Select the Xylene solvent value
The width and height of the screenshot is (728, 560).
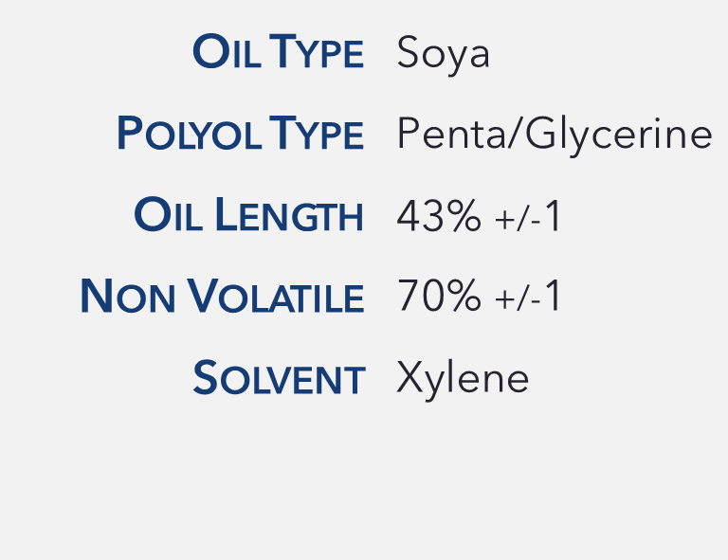point(463,379)
